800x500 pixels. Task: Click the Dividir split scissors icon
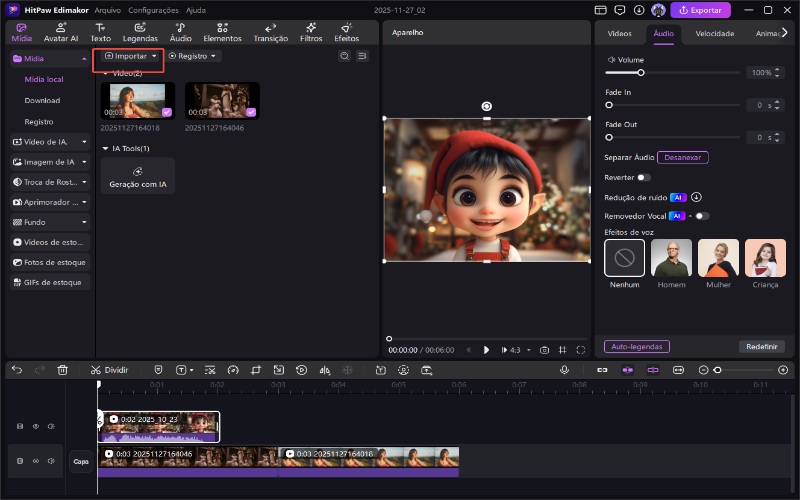(96, 370)
